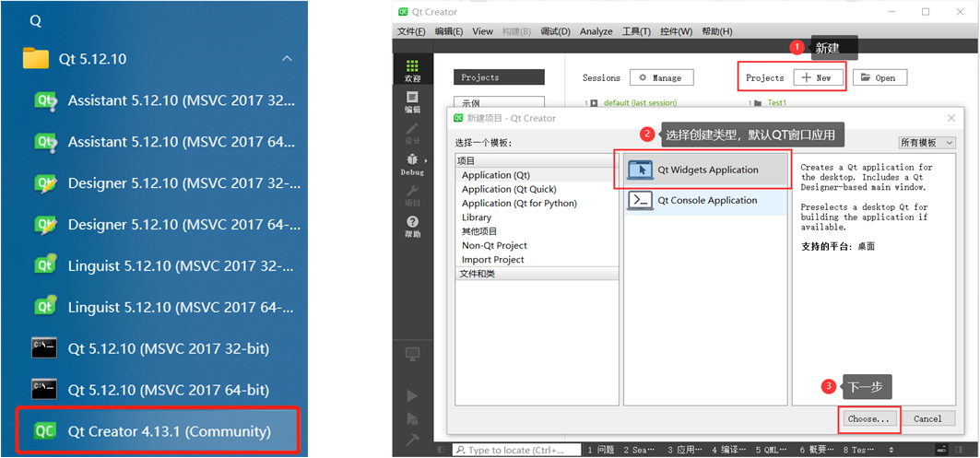Switch to Debug mode in sidebar
980x458 pixels.
(412, 165)
